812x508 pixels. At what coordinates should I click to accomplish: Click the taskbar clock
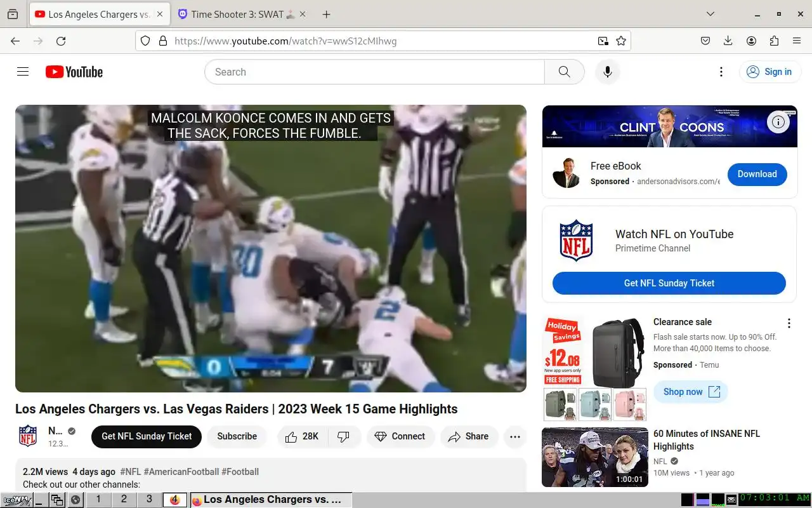pyautogui.click(x=775, y=498)
